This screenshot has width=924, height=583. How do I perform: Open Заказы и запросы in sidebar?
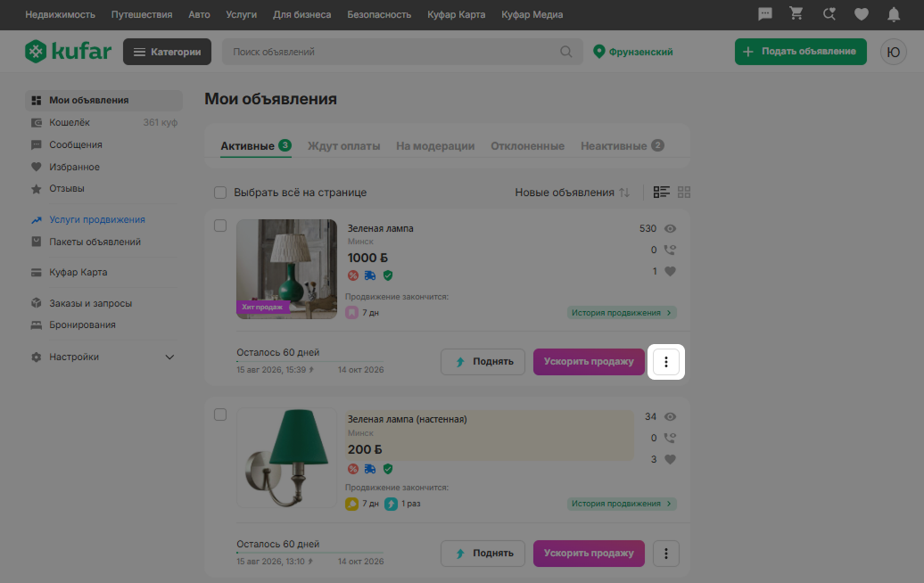click(91, 303)
